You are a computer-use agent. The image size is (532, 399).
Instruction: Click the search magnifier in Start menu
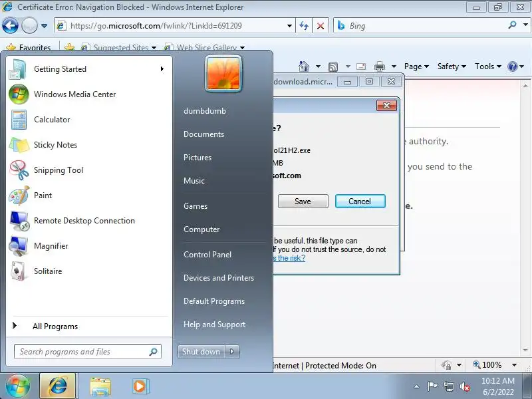(x=154, y=352)
